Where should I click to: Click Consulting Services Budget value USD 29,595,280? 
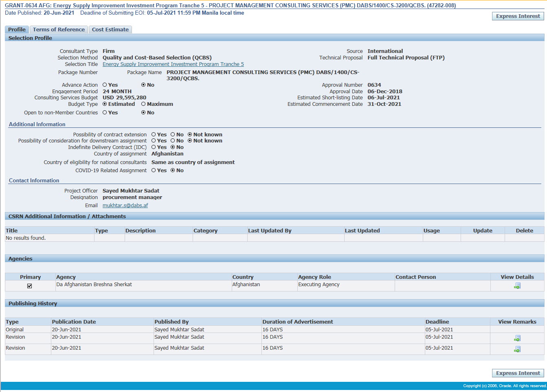(x=124, y=98)
